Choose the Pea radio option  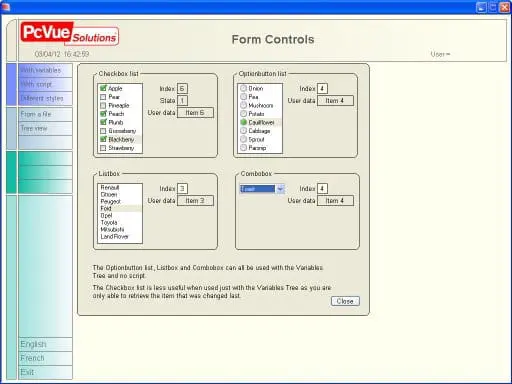[x=244, y=97]
